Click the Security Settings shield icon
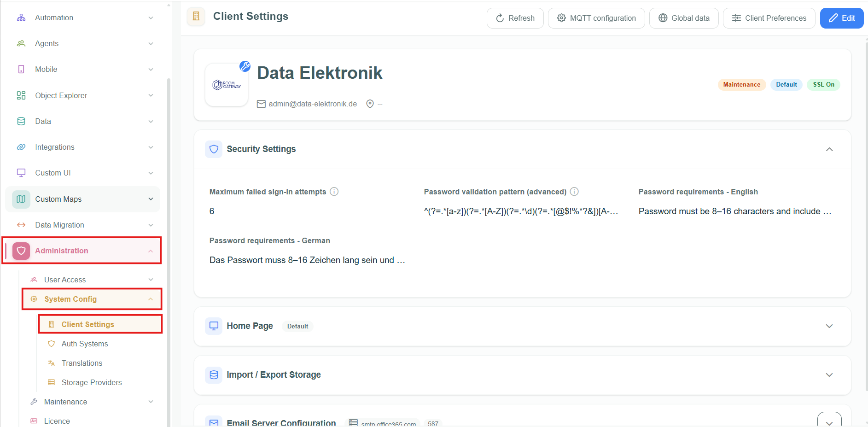Image resolution: width=868 pixels, height=427 pixels. [214, 149]
